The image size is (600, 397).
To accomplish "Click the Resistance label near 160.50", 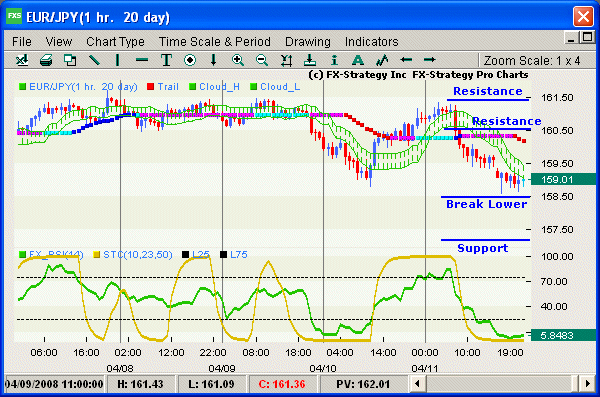I will coord(507,121).
